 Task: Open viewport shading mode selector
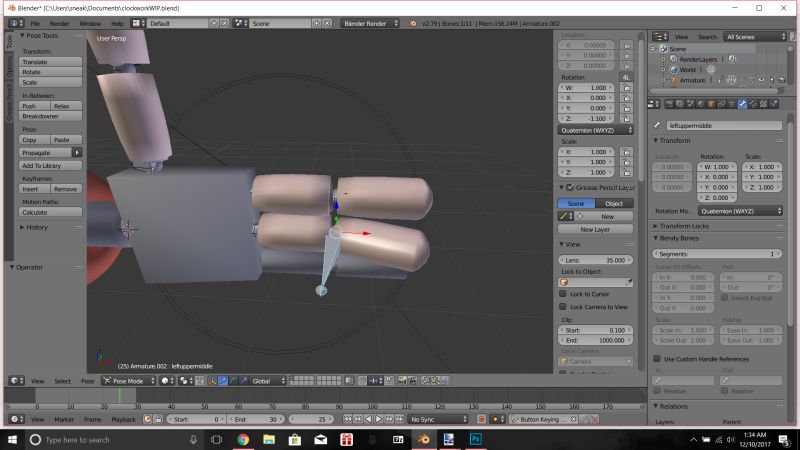(167, 381)
